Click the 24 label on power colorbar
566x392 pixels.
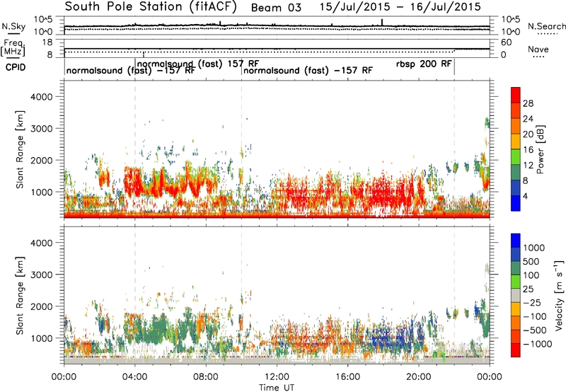point(528,119)
